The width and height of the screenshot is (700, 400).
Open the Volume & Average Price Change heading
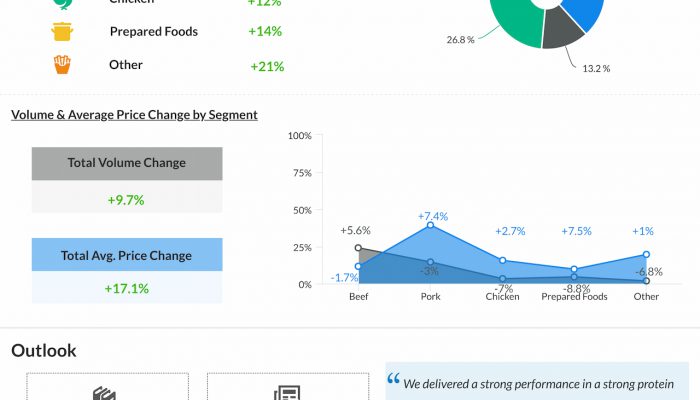[134, 115]
